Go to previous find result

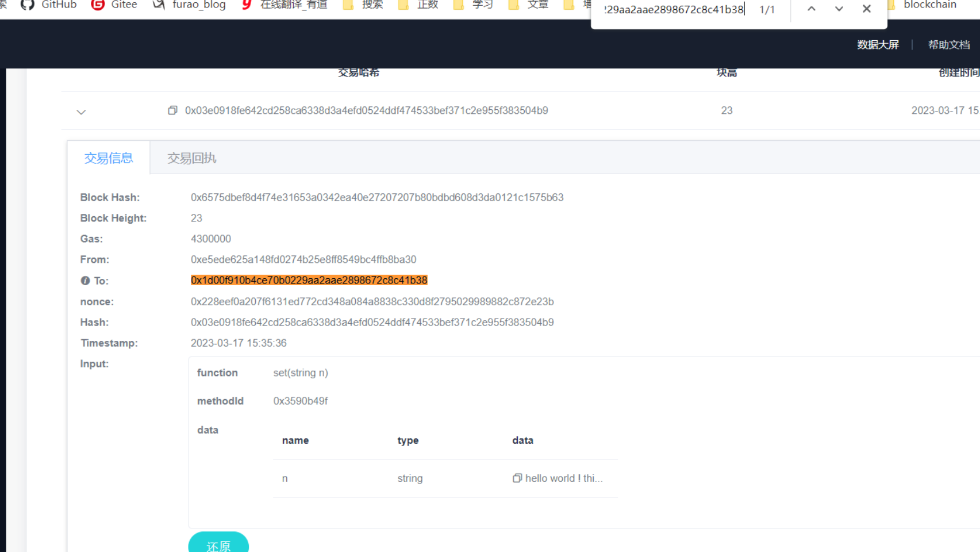(811, 9)
